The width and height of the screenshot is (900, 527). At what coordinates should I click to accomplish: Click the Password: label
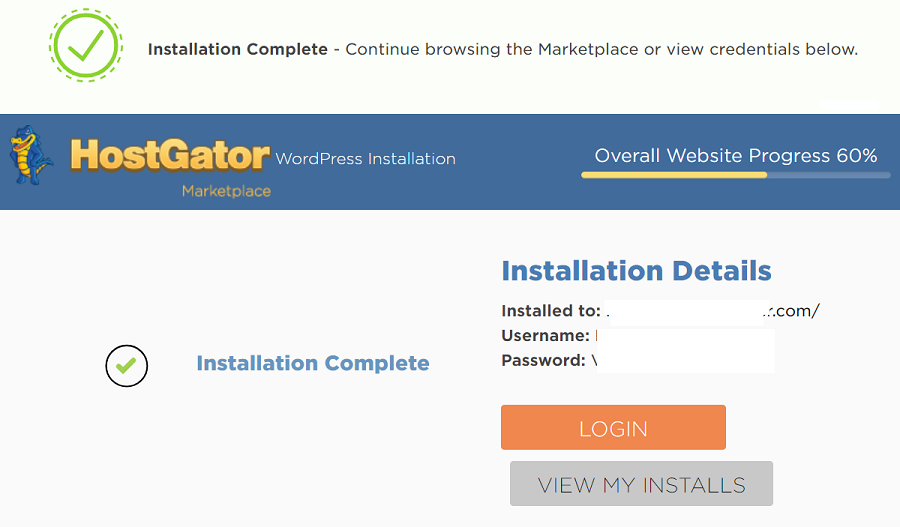click(x=543, y=361)
